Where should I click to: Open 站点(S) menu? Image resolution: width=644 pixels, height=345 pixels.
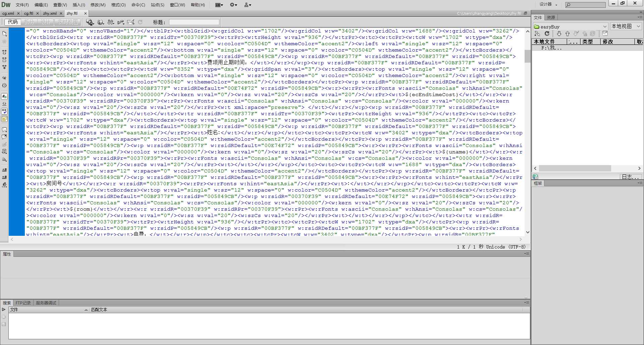[x=157, y=5]
